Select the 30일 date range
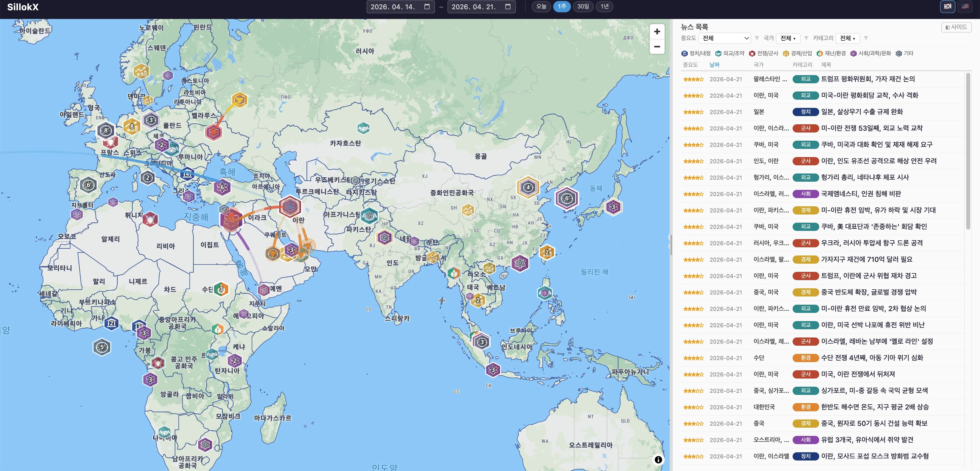 click(583, 6)
